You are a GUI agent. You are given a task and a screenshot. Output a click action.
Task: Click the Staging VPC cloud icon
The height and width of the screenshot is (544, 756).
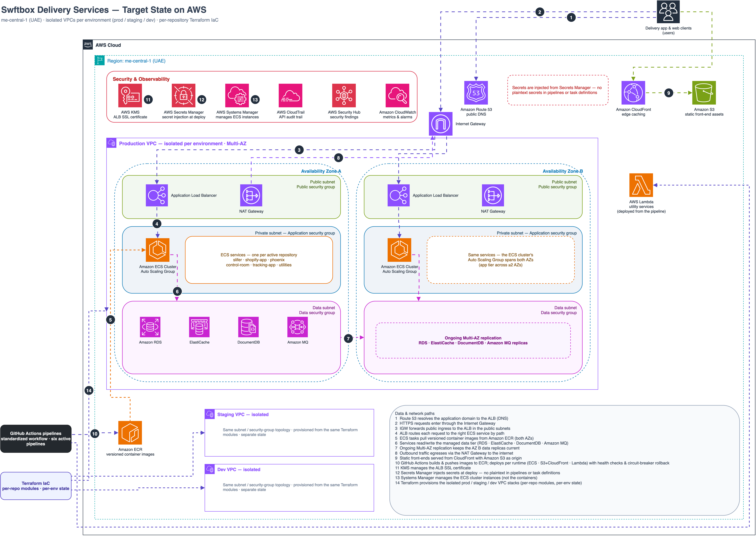(x=210, y=414)
